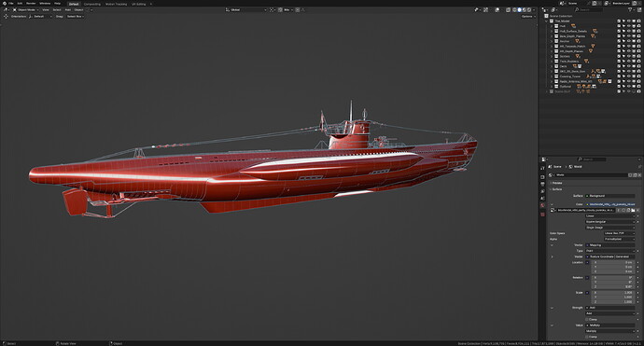Viewport: 644px width, 346px height.
Task: Open outliner filter dropdown
Action: tap(631, 10)
